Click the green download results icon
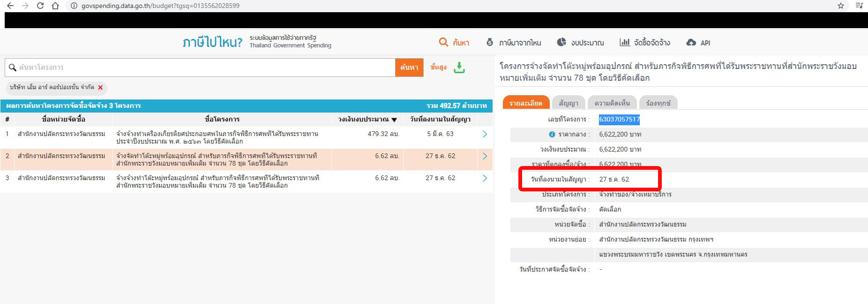The height and width of the screenshot is (304, 868). (x=459, y=68)
